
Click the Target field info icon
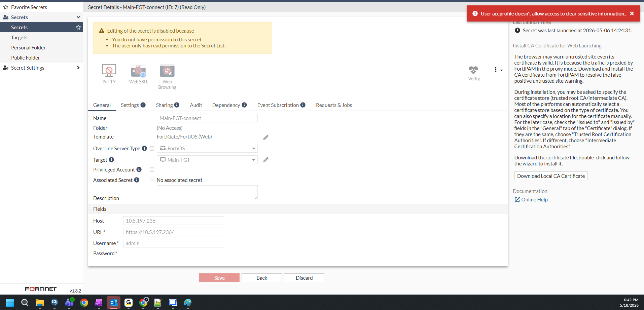pos(111,160)
